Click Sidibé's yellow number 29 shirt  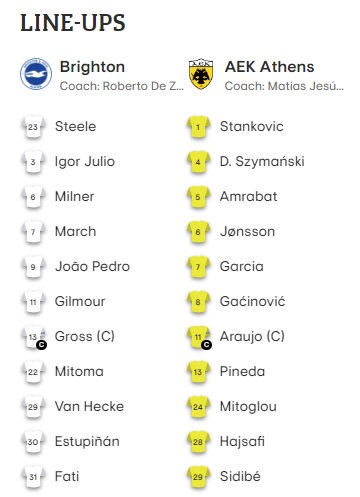point(198,477)
